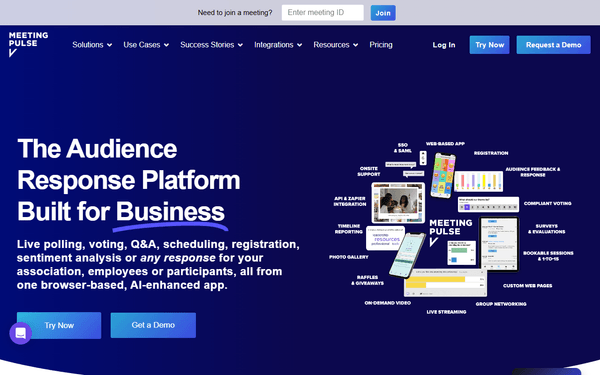
Task: Click the video call screenshot thumbnail
Action: tap(398, 203)
